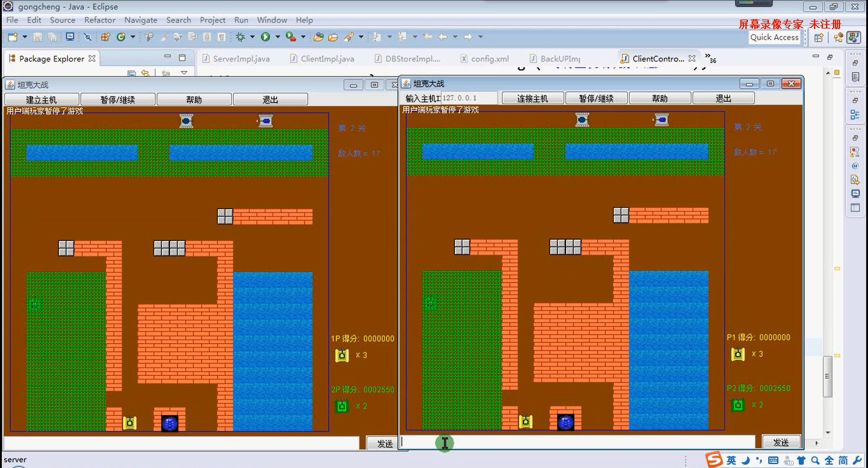This screenshot has width=868, height=468.
Task: Switch to BackUPImpl editor tab
Action: [555, 59]
